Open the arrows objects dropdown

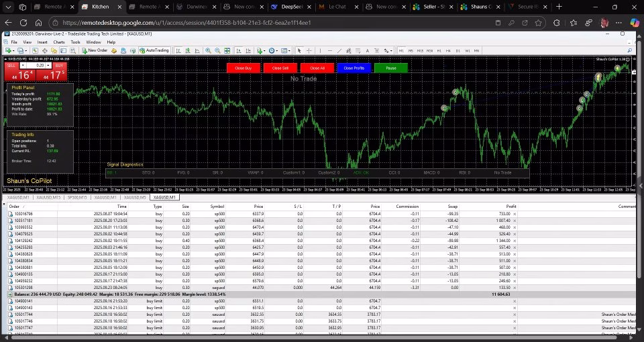click(x=388, y=50)
